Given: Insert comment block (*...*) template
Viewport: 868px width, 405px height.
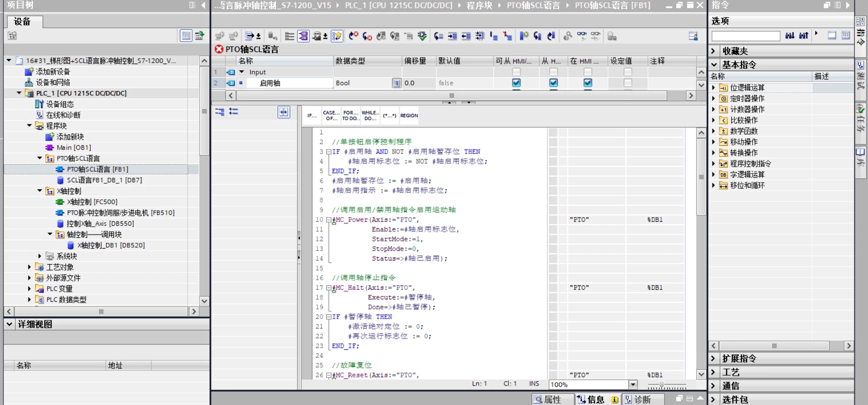Looking at the screenshot, I should (389, 116).
